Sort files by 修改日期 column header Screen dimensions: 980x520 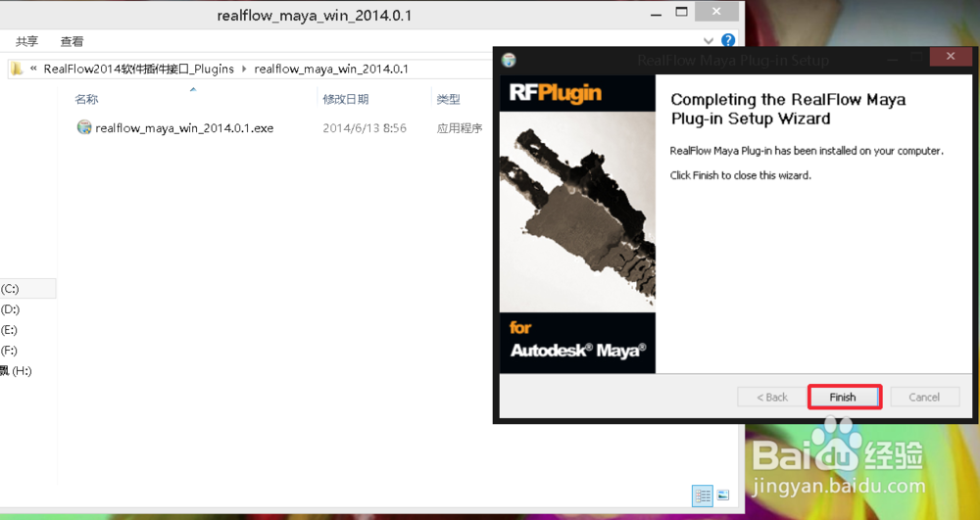(x=346, y=99)
